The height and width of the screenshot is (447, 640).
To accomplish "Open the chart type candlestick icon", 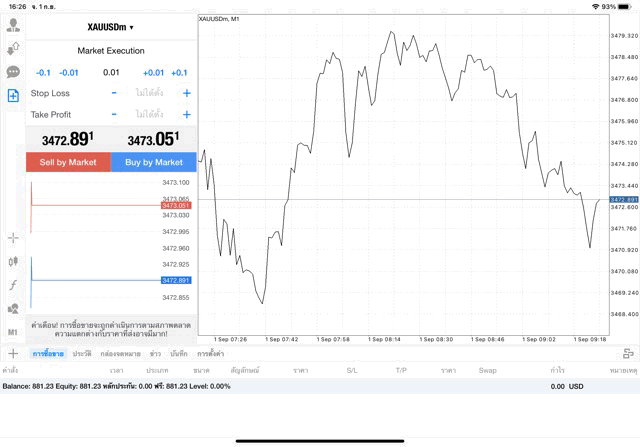I will click(x=13, y=261).
